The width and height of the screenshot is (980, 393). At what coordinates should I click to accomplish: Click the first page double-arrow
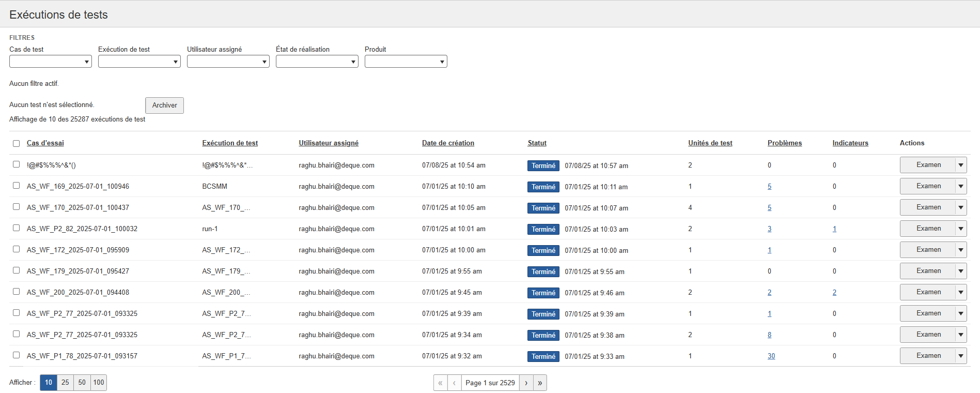pos(440,383)
